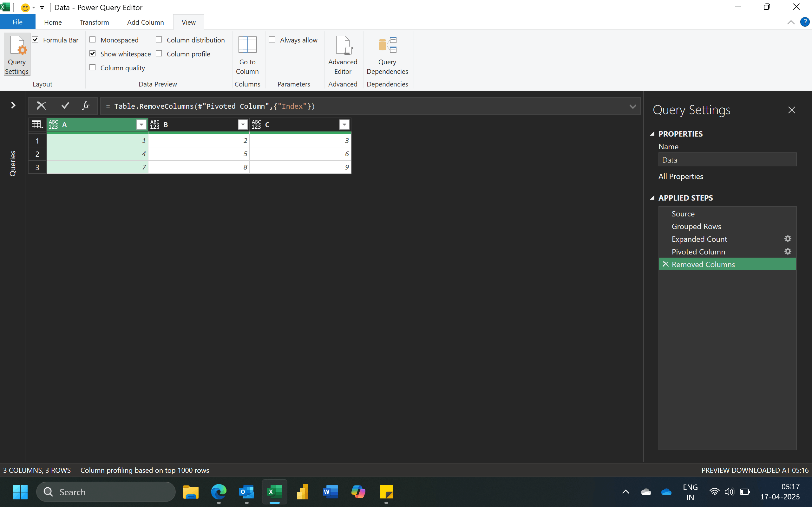Uncheck Show whitespace option

93,54
